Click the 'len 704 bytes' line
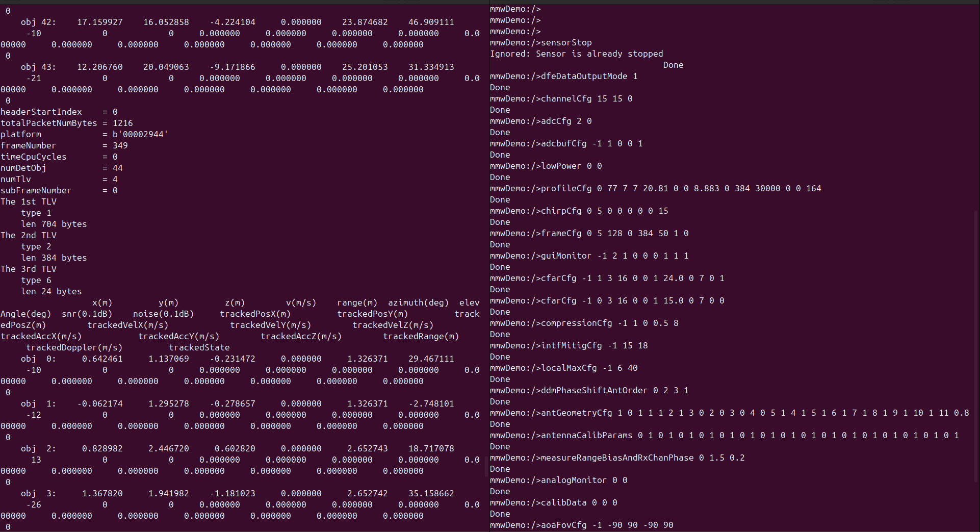 pos(54,224)
